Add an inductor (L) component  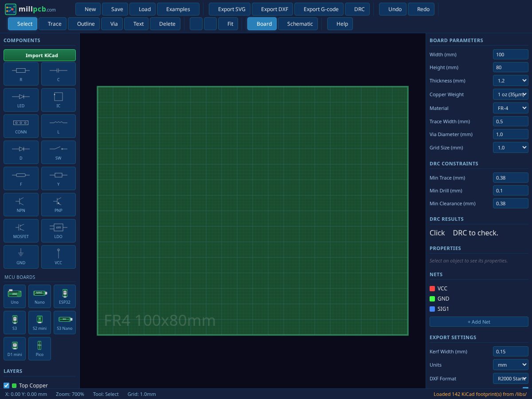pos(59,126)
